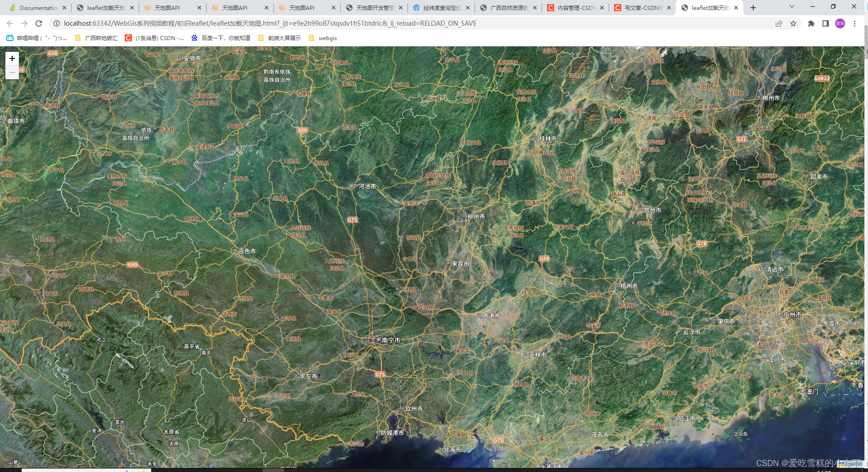Open the 百度一下，你就知道 bookmark

pyautogui.click(x=221, y=38)
